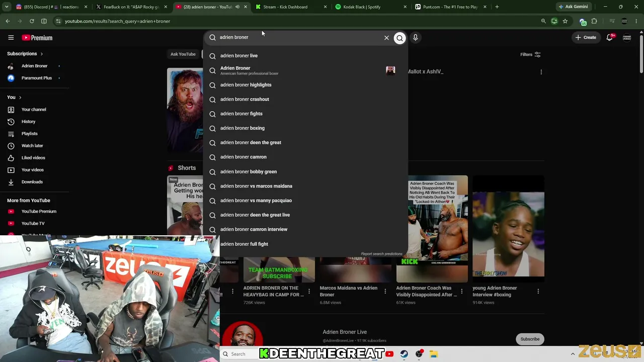
Task: Expand the Subscriptions section
Action: click(25, 54)
